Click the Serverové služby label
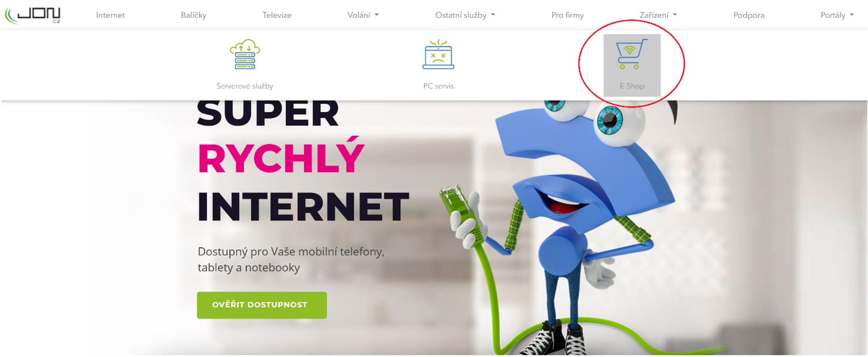The image size is (868, 357). tap(245, 86)
